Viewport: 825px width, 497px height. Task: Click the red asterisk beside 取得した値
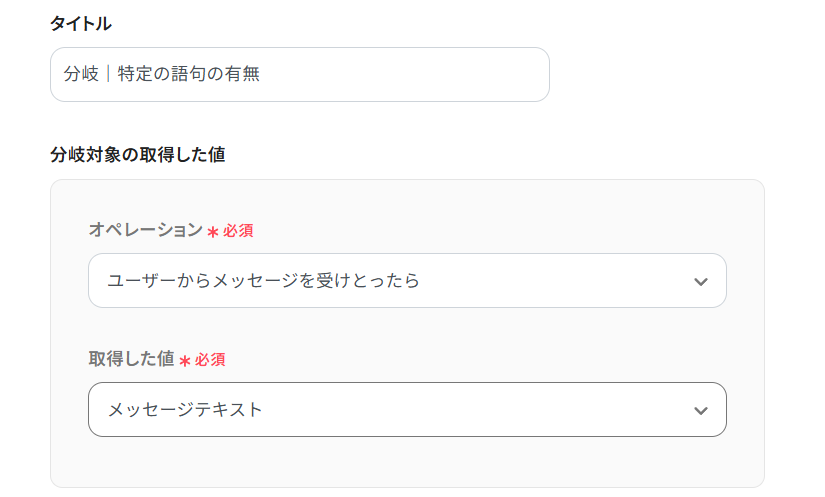click(x=184, y=360)
